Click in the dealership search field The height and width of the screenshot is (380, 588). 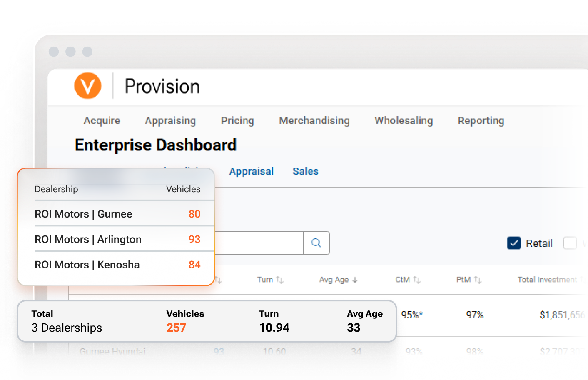[259, 243]
